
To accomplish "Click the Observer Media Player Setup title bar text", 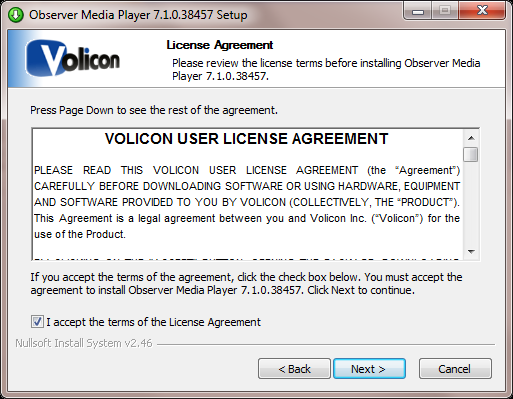I will click(x=138, y=15).
